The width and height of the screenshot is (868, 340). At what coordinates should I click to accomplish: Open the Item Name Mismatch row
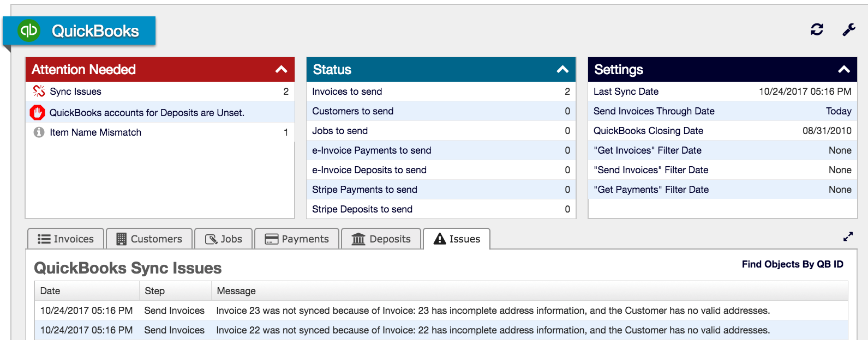pyautogui.click(x=160, y=132)
